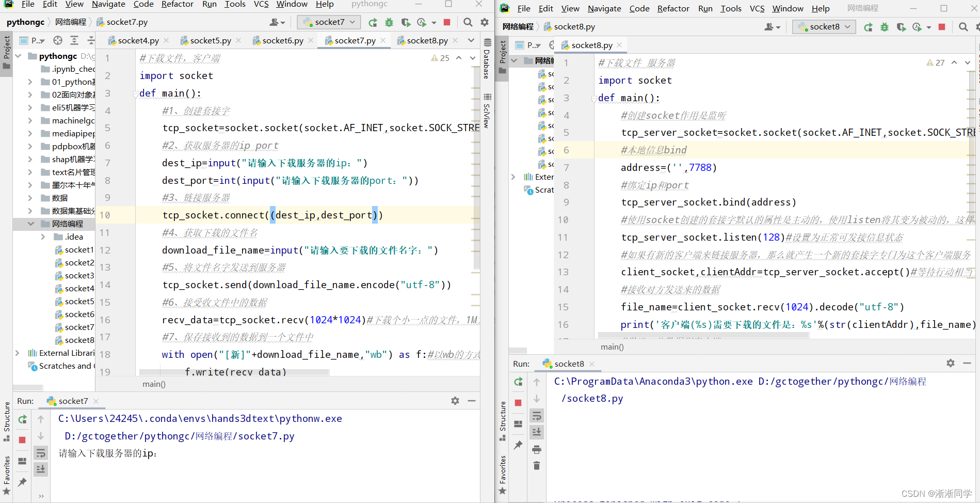Screen dimensions: 980x503
Task: Pin the socket7 Run tab
Action: [x=22, y=482]
